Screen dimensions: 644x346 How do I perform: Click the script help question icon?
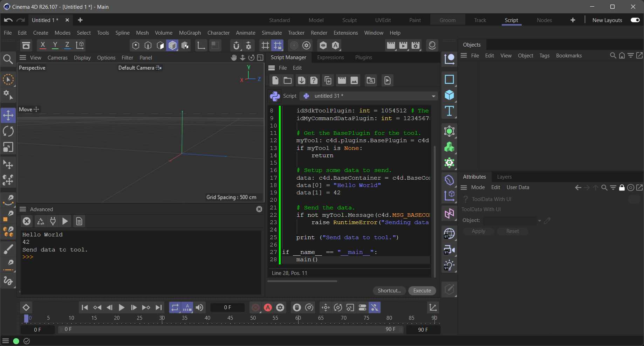coord(314,81)
